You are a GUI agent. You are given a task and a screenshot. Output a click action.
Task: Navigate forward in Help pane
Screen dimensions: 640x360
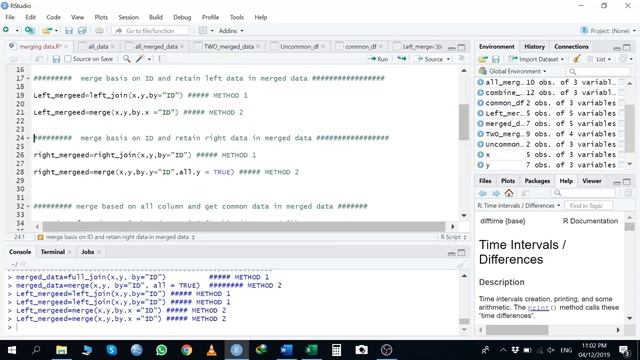click(x=496, y=193)
